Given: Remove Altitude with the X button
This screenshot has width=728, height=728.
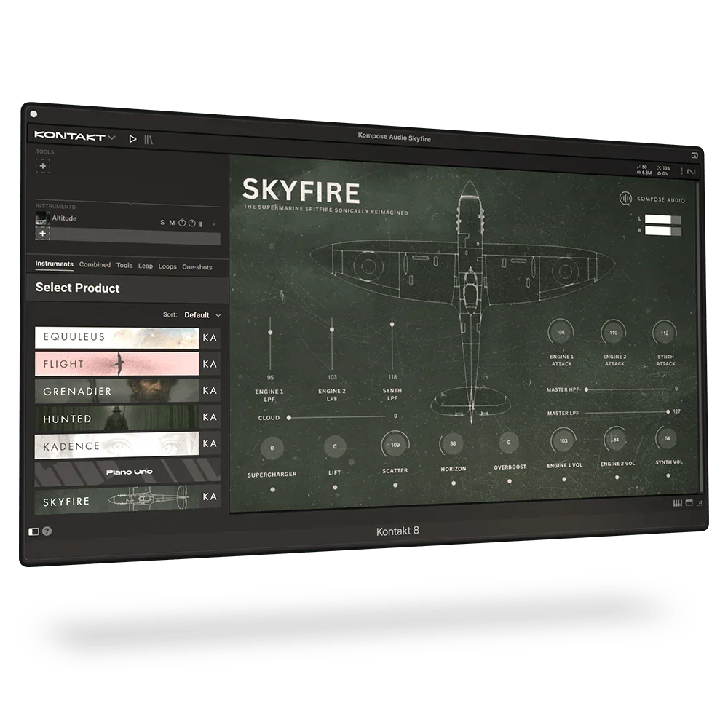Looking at the screenshot, I should click(x=213, y=224).
